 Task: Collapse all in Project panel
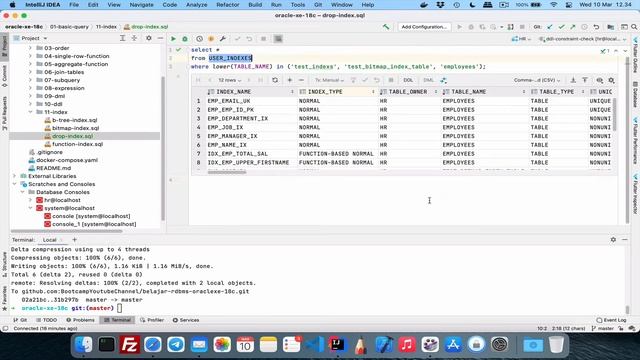coord(134,38)
